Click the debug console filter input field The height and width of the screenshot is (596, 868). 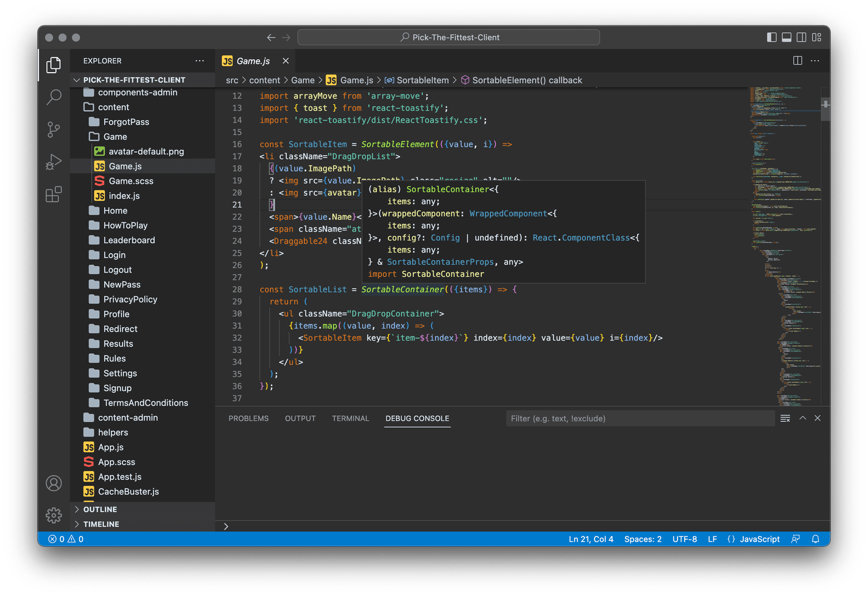click(640, 418)
